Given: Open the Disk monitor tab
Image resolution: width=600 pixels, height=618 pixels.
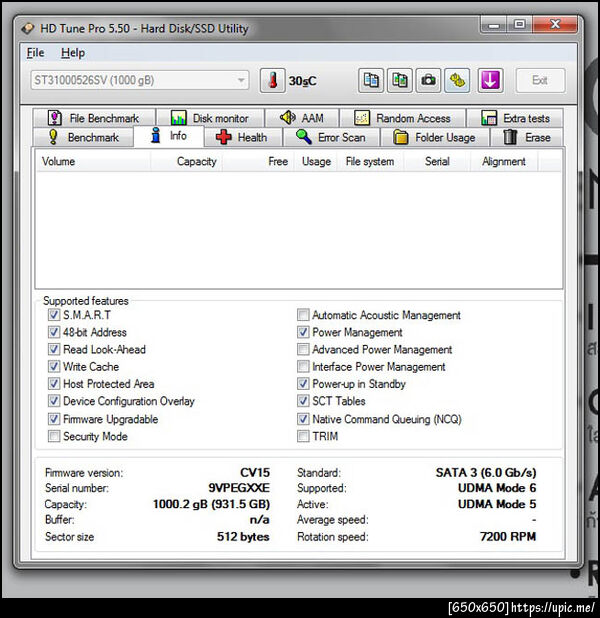Looking at the screenshot, I should pos(210,118).
